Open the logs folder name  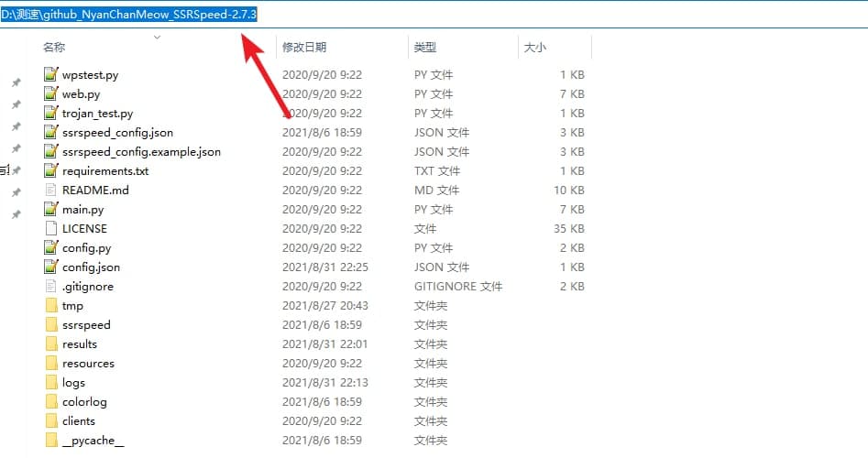(73, 383)
